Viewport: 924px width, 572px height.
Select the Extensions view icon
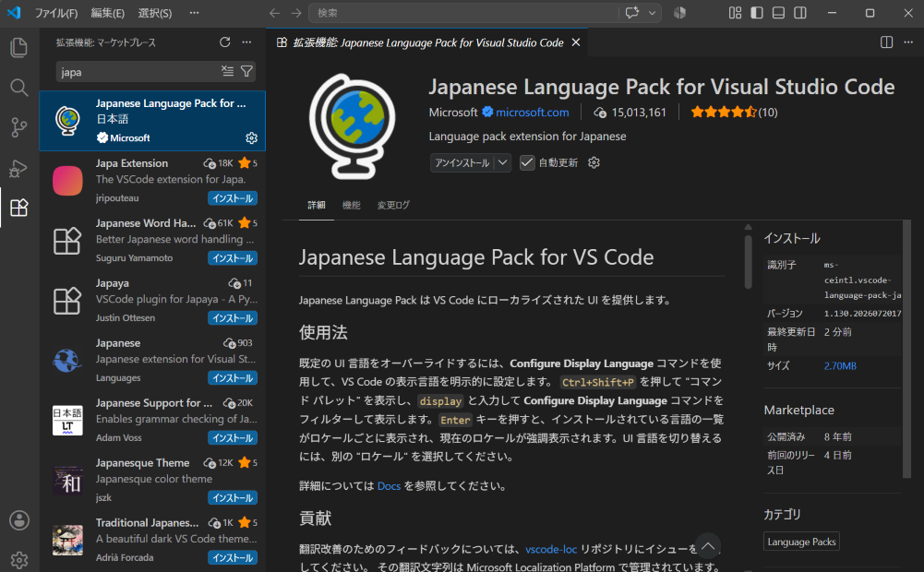click(x=18, y=208)
